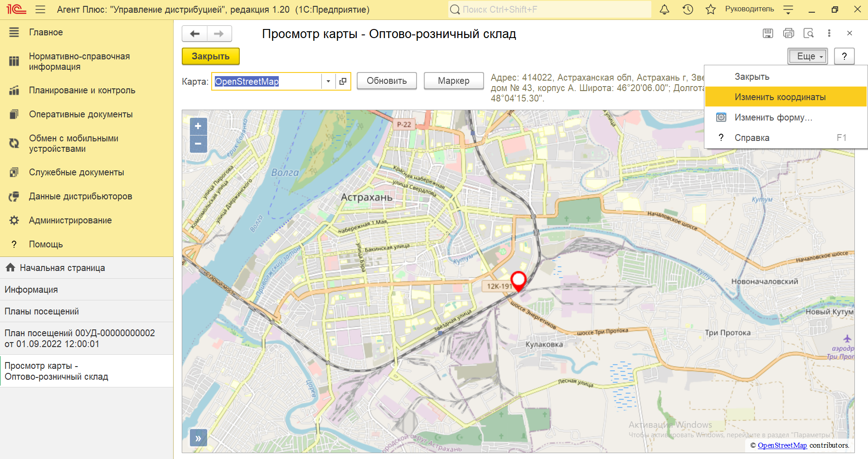Image resolution: width=868 pixels, height=459 pixels.
Task: Open the 1C main menu logo
Action: point(16,9)
